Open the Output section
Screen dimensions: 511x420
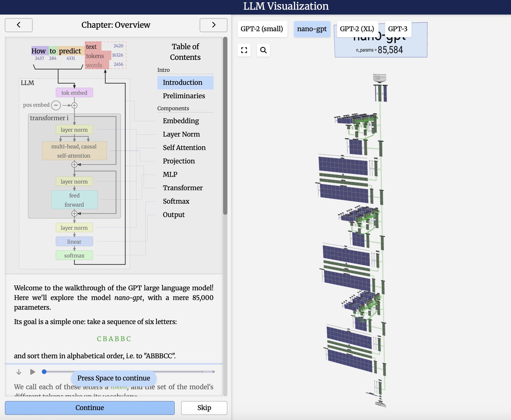[185, 215]
